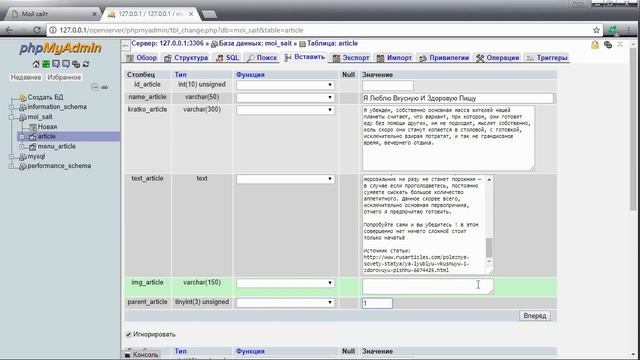640x360 pixels.
Task: Click the browser back arrow
Action: (x=9, y=30)
